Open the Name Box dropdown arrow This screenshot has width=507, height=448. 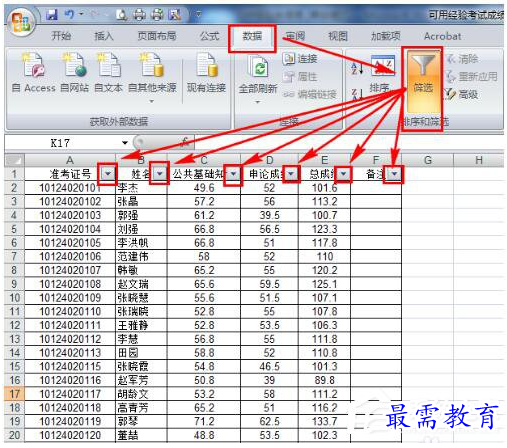click(x=125, y=143)
